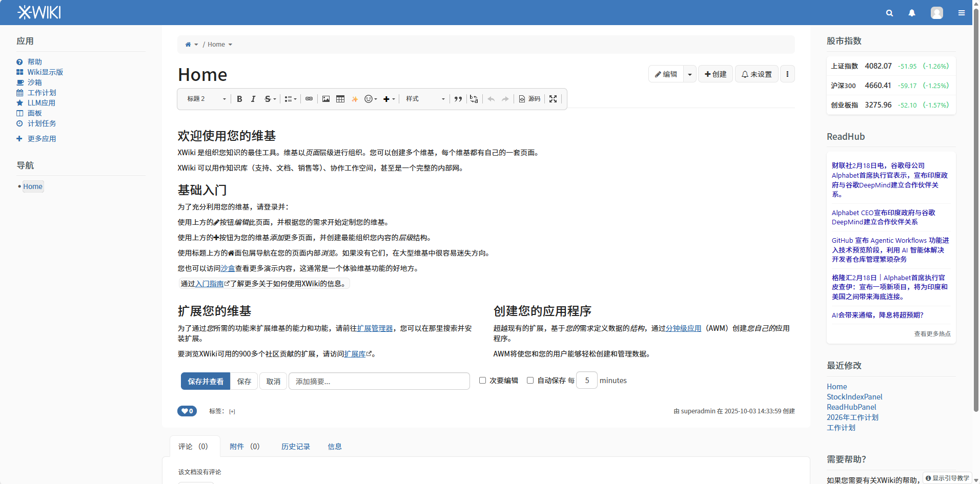Click the 保存并查看 save button
This screenshot has height=484, width=980.
205,381
